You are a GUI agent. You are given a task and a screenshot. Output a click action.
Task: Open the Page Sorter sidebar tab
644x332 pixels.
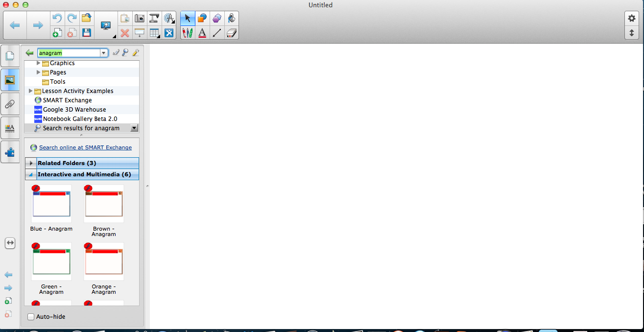click(x=10, y=56)
